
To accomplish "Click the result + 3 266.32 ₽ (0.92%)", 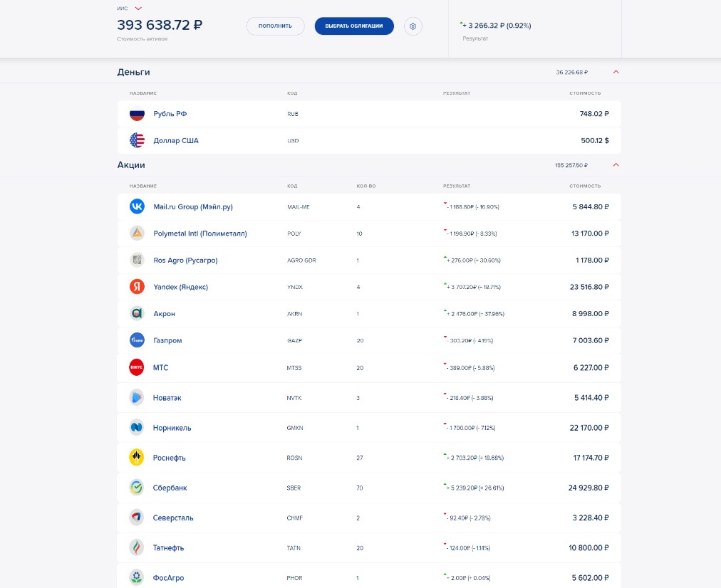I will (x=497, y=25).
